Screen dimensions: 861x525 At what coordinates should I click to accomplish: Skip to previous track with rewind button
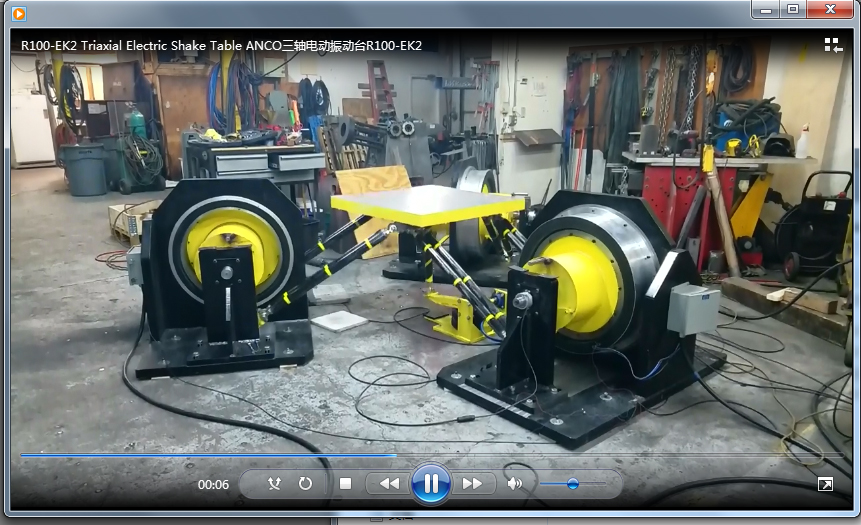coord(388,484)
